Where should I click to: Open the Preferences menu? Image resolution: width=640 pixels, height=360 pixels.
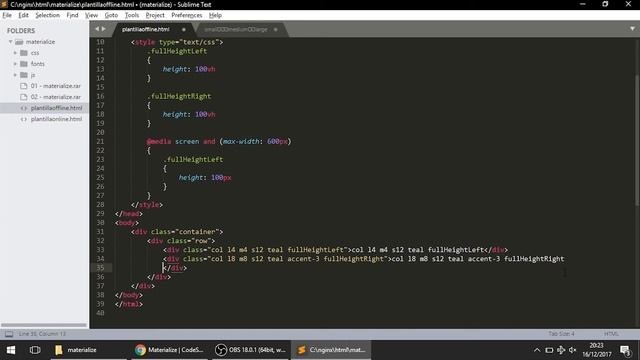[x=187, y=15]
